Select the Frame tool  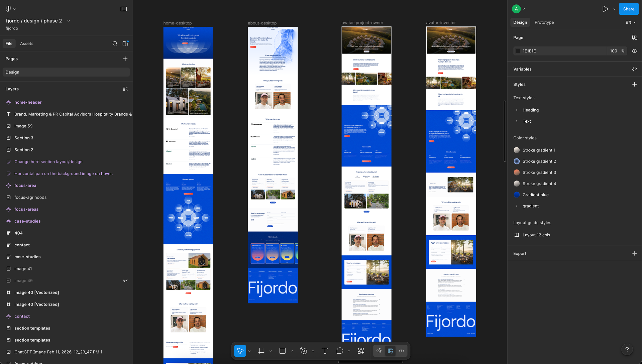click(261, 351)
